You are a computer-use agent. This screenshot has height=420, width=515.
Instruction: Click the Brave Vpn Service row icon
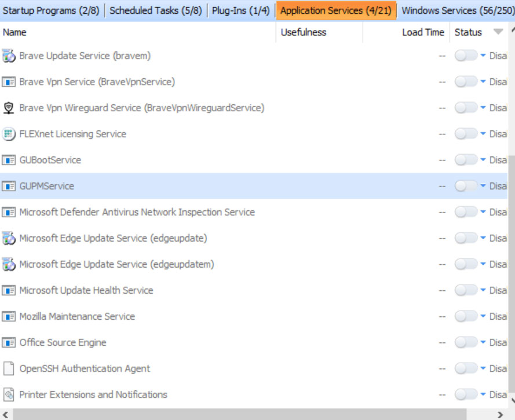9,82
